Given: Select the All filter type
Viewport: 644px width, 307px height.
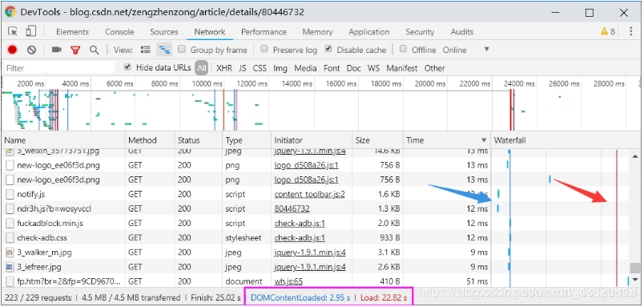Looking at the screenshot, I should pos(201,68).
